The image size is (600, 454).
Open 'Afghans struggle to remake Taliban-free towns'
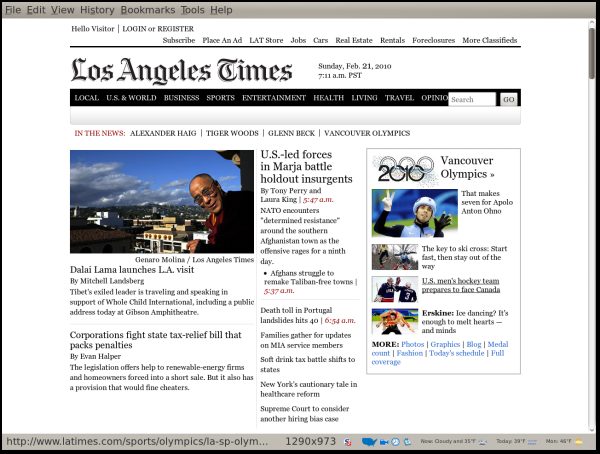pyautogui.click(x=308, y=277)
